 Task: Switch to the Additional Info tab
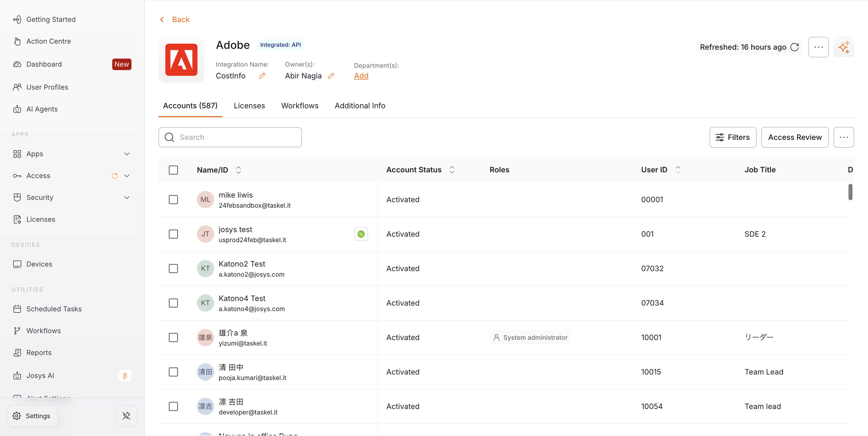(360, 105)
